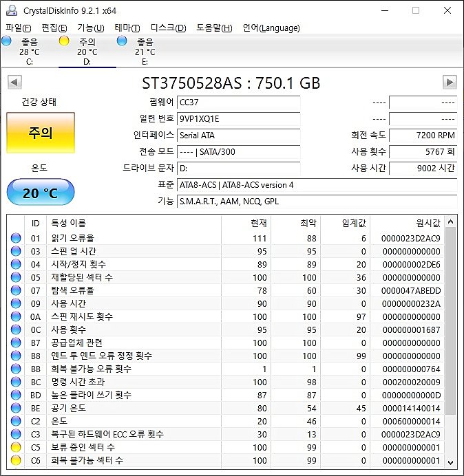Screen dimensions: 464x476
Task: Click the status icon of row 0C 사용 횟수
Action: pos(16,329)
